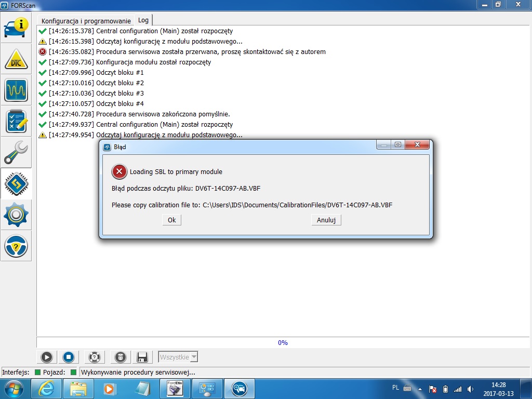This screenshot has width=532, height=399.
Task: Open the tests clipboard panel
Action: [16, 122]
